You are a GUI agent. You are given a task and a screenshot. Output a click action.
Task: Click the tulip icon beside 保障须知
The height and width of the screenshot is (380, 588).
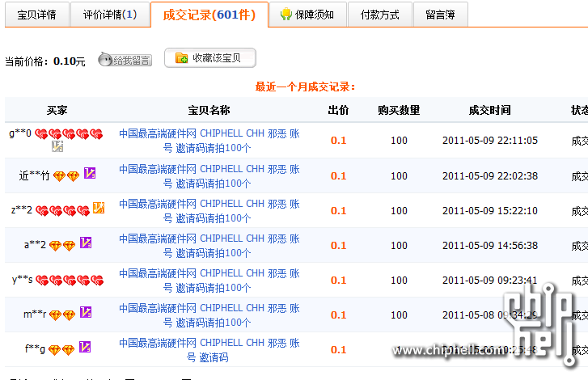[286, 15]
